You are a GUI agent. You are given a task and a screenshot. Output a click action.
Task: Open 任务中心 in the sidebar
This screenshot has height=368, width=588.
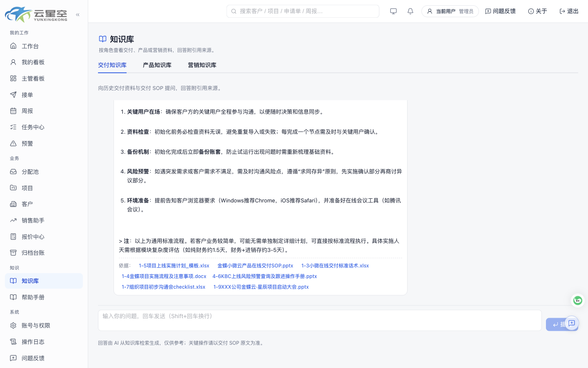pyautogui.click(x=44, y=127)
